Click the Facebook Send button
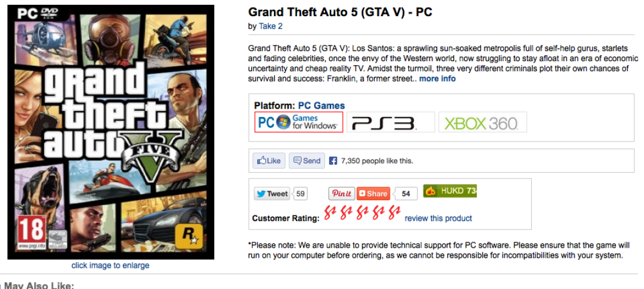Viewport: 644px width, 289px height. point(306,161)
